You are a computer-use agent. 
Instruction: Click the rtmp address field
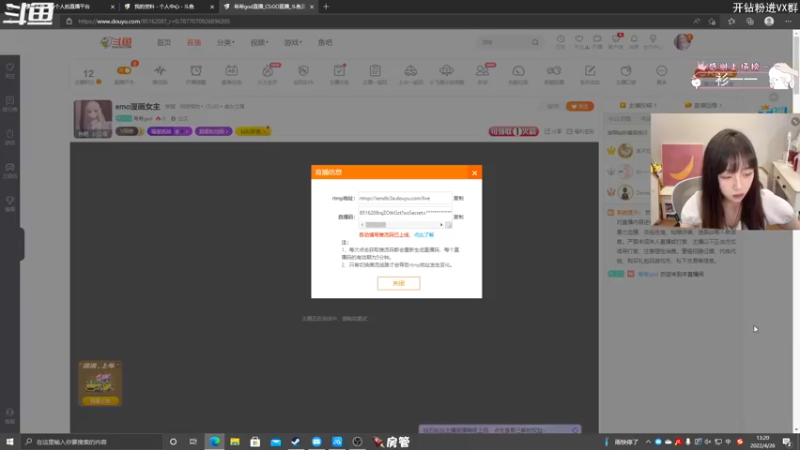pyautogui.click(x=405, y=198)
